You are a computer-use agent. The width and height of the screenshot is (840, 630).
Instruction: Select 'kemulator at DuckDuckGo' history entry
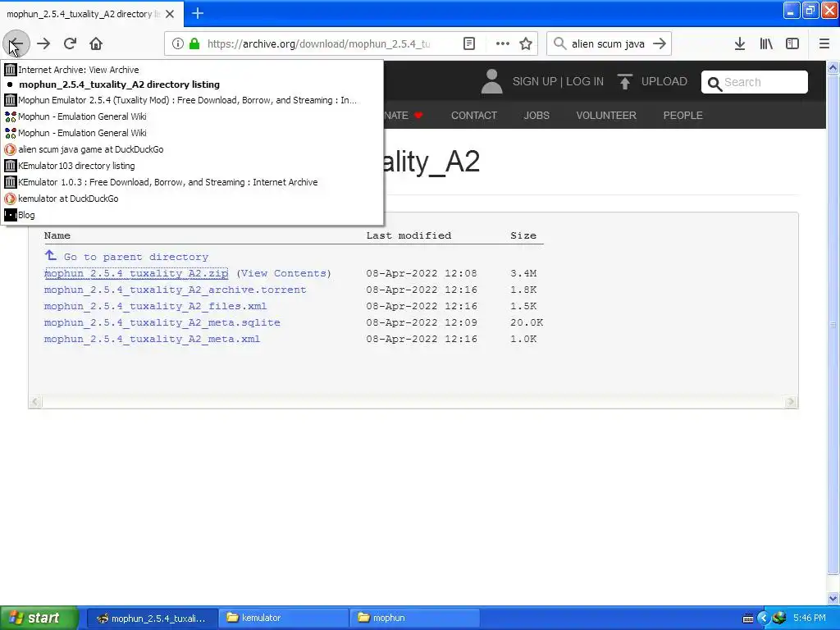point(192,199)
